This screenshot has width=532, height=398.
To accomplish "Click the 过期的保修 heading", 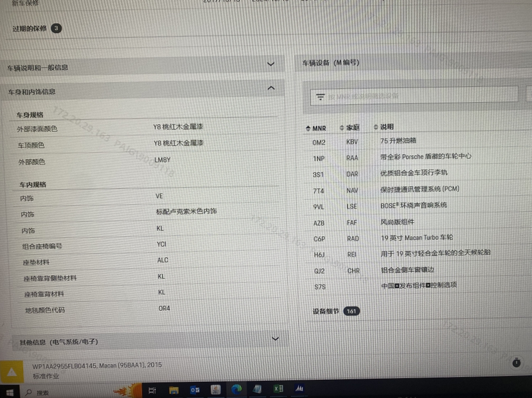I will point(30,28).
